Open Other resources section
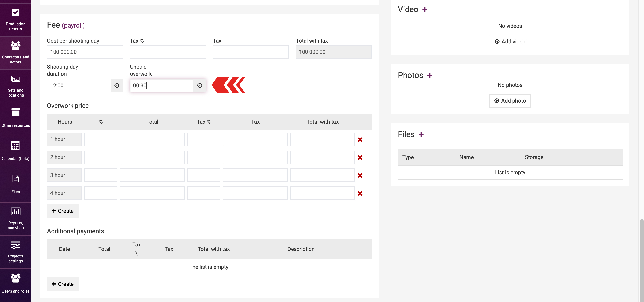The width and height of the screenshot is (644, 302). tap(15, 119)
